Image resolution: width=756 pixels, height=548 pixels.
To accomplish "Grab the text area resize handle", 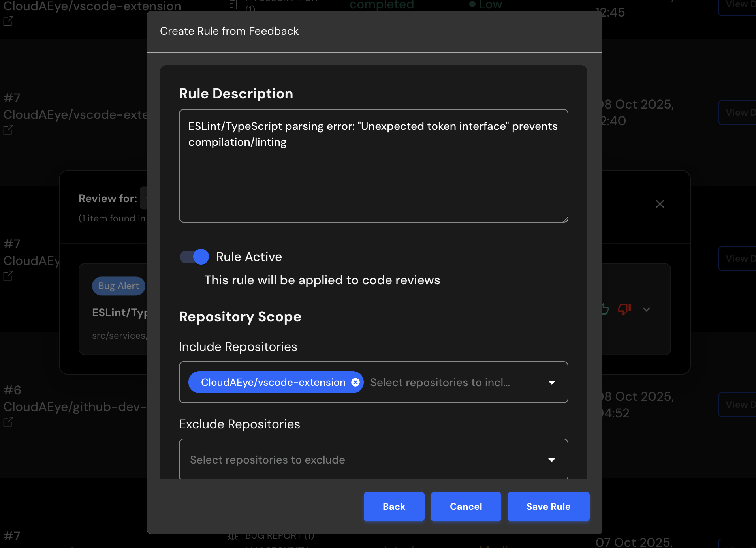I will (x=565, y=220).
